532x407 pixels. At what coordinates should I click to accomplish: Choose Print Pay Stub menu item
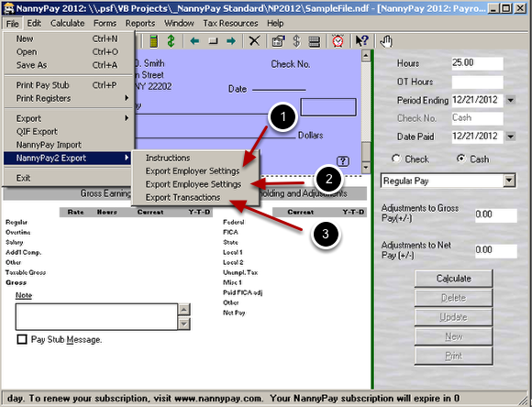(68, 85)
